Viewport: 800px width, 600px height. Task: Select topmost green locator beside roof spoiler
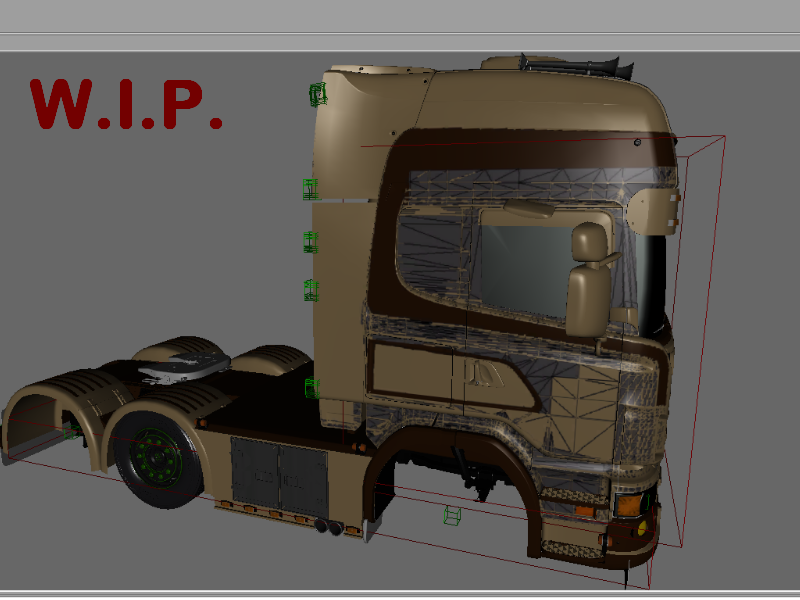(x=317, y=94)
